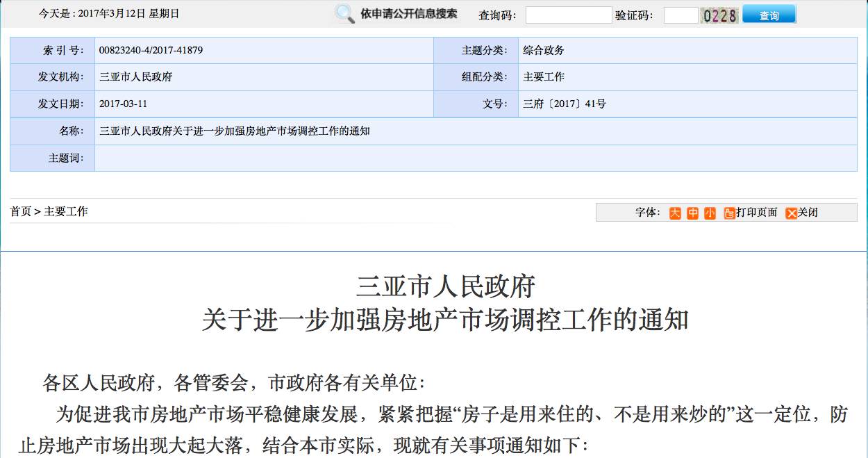Click the index number 00823240-4/2017-41879

(151, 51)
